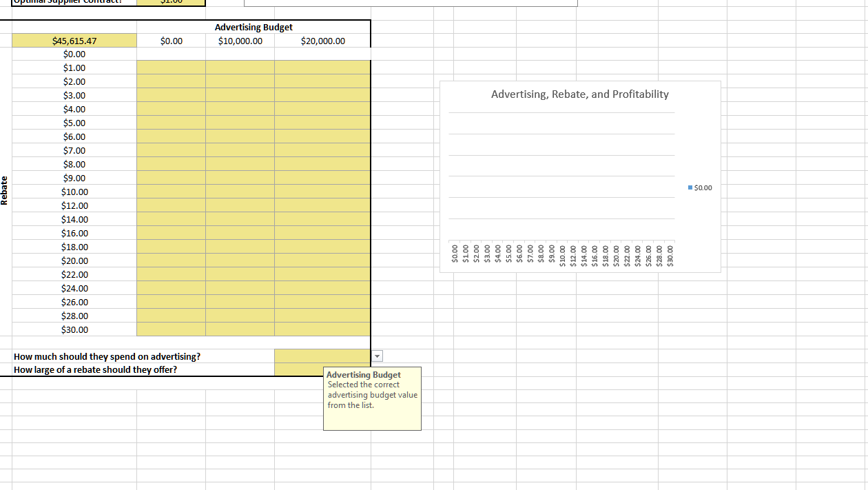Click the vertical Rebate axis label
Viewport: 868px width, 490px height.
pyautogui.click(x=5, y=190)
